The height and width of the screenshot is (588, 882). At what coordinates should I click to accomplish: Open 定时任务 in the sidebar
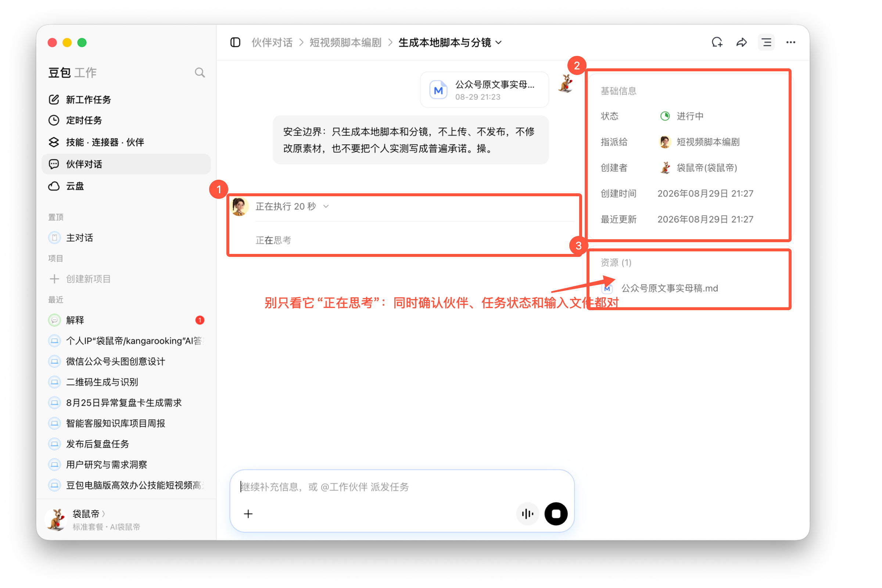(x=126, y=120)
